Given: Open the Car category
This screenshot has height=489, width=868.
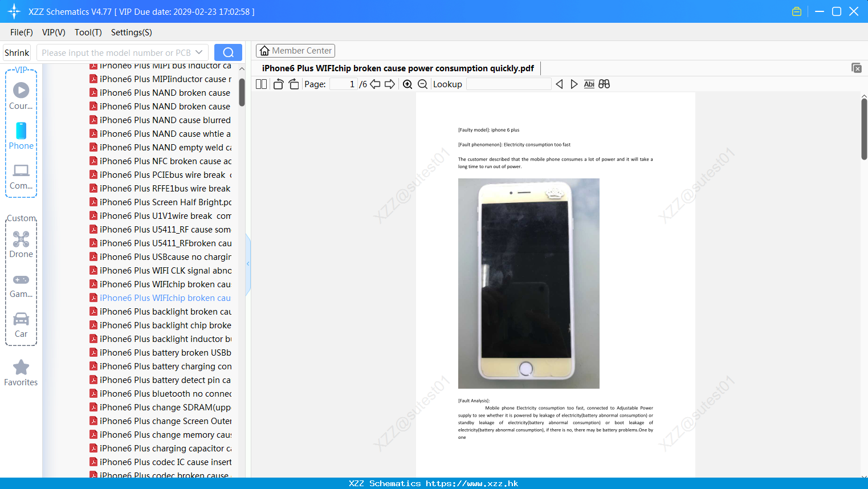Looking at the screenshot, I should (x=21, y=325).
